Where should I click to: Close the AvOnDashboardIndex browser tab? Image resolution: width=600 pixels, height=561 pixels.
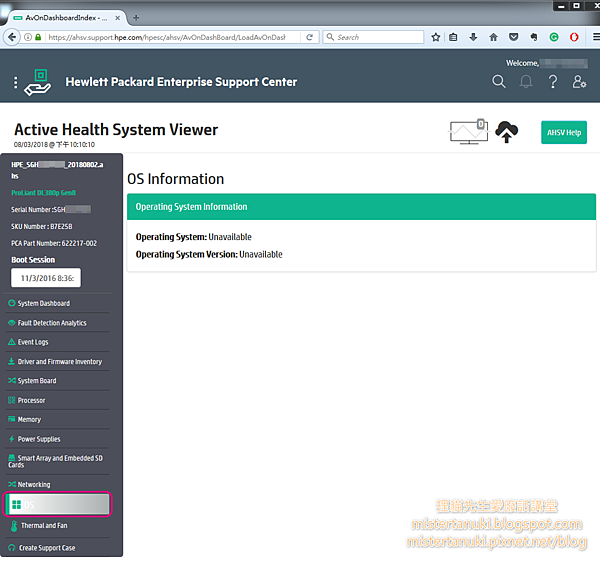[117, 18]
